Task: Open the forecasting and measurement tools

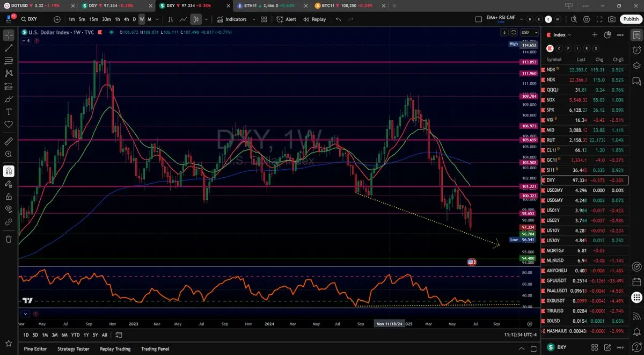Action: tap(9, 86)
